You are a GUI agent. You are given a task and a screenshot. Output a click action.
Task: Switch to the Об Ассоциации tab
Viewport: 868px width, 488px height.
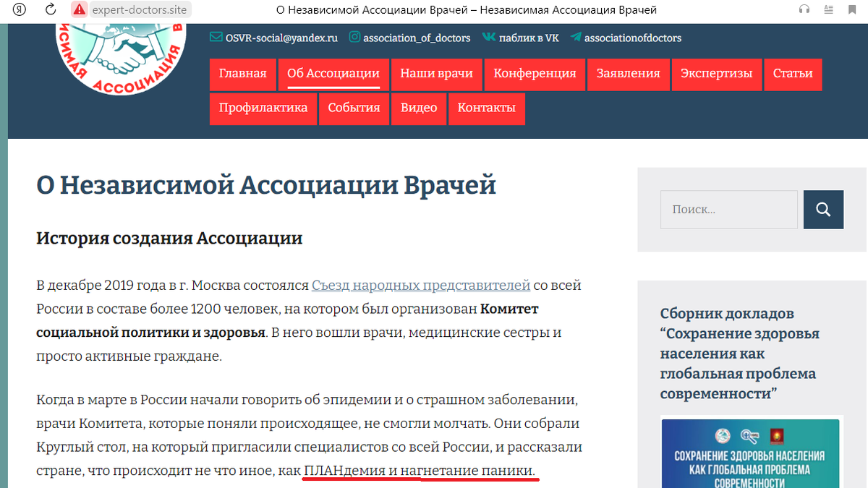click(x=333, y=74)
